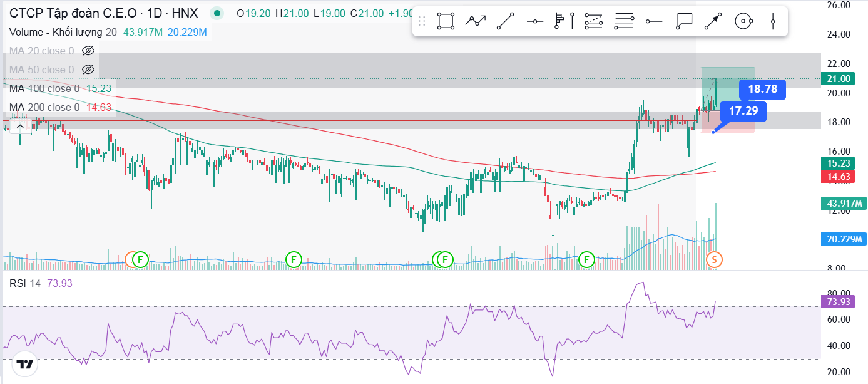Select the RSI 14 indicator legend
This screenshot has height=384, width=868.
click(25, 284)
